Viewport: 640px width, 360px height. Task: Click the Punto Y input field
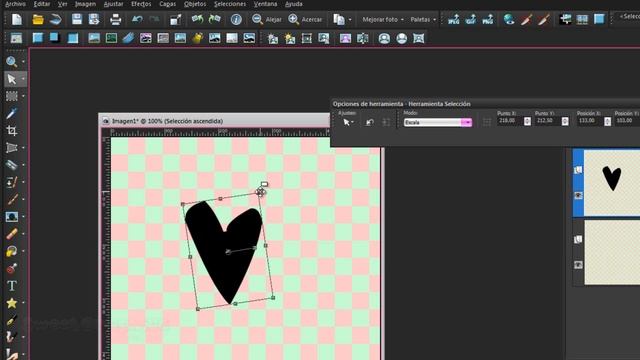(x=547, y=121)
